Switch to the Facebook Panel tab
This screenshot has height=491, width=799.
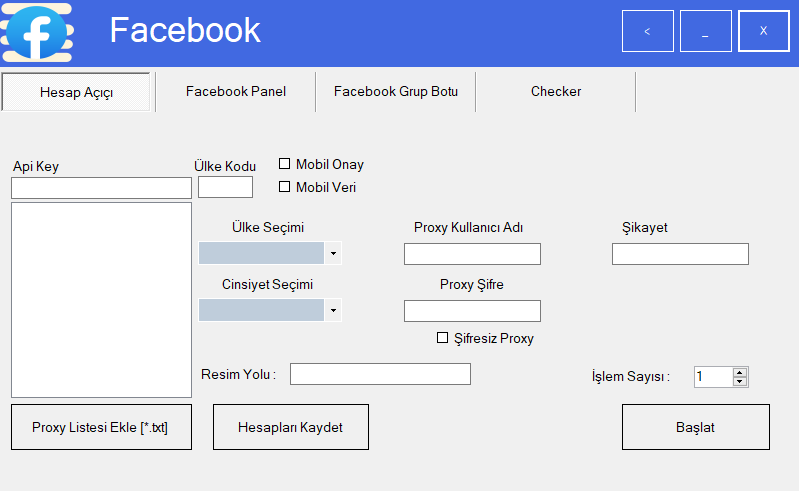coord(236,92)
